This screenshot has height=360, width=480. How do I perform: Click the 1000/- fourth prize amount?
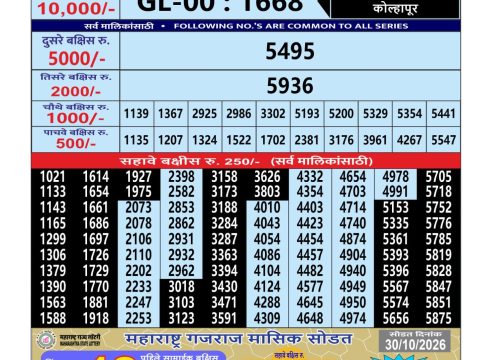pos(75,118)
